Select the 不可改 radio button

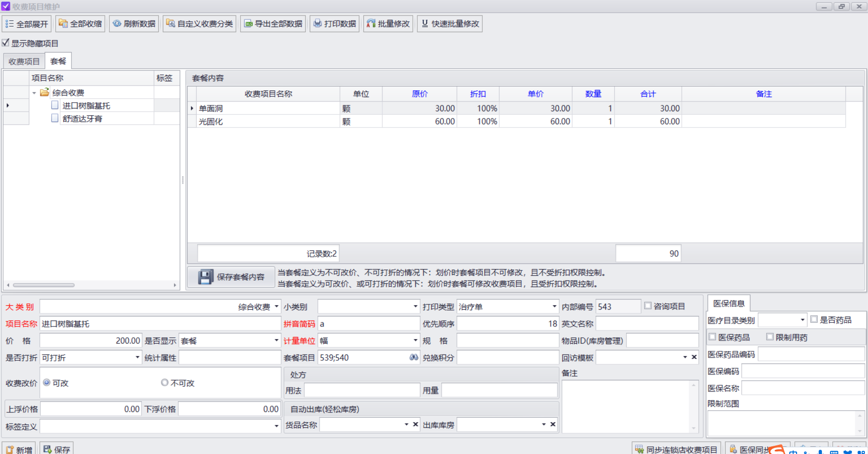pyautogui.click(x=165, y=383)
